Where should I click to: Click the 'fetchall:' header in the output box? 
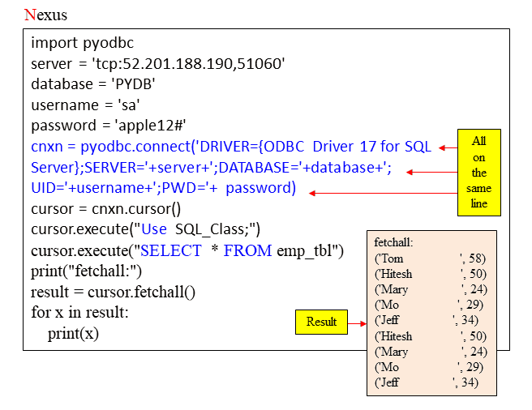[x=394, y=243]
